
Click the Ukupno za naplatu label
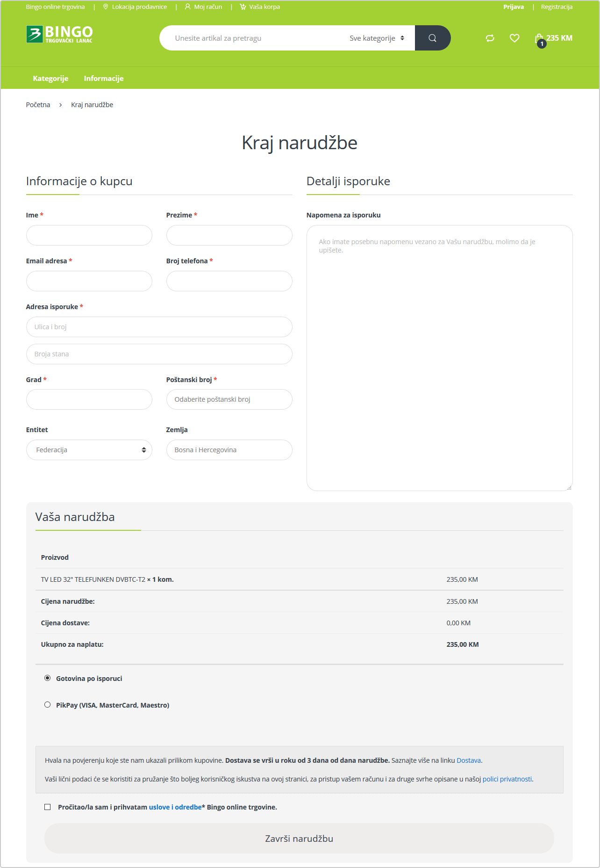tap(72, 644)
